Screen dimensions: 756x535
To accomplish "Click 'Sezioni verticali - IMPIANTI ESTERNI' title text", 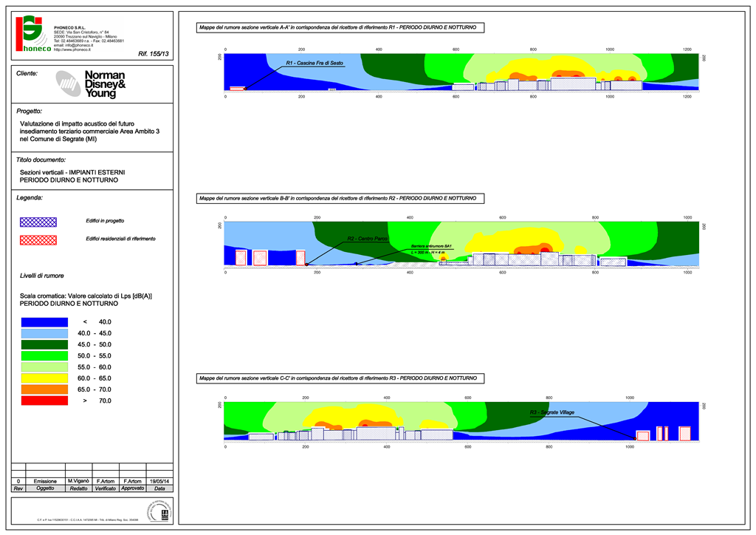I will coord(72,172).
